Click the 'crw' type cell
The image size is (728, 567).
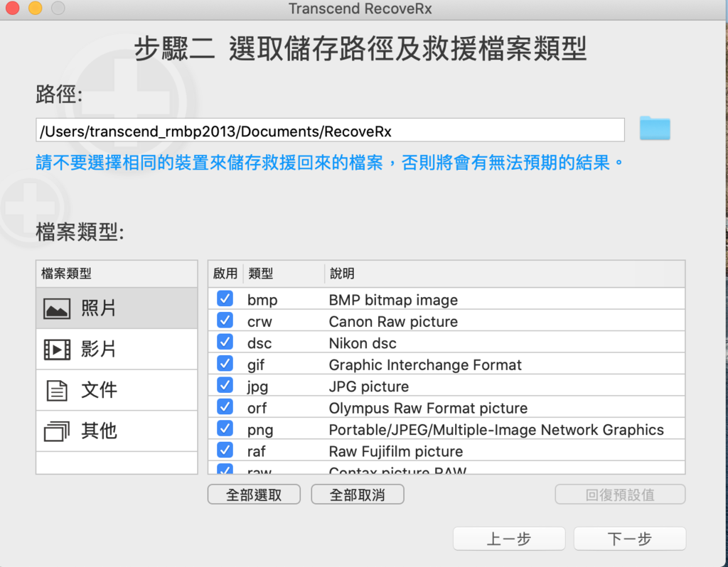click(259, 322)
